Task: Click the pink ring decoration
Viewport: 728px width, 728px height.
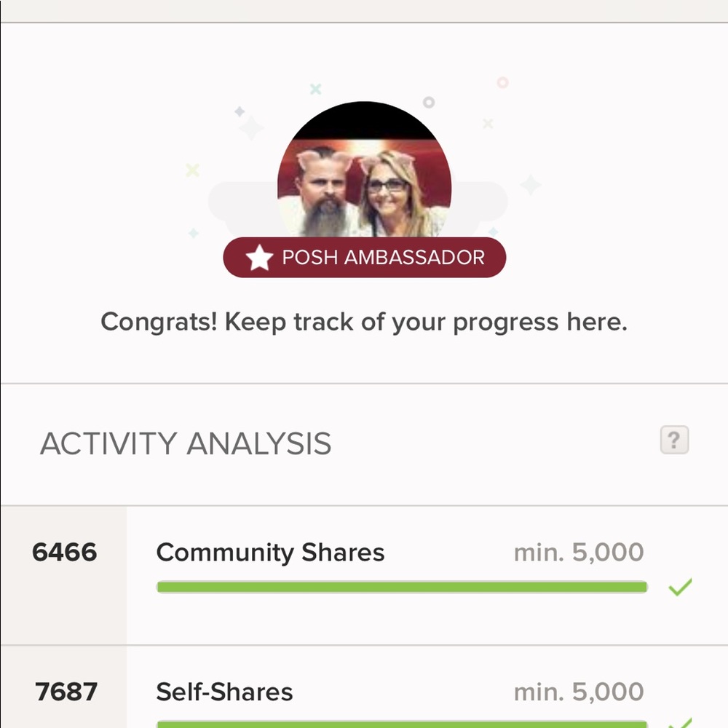Action: pyautogui.click(x=502, y=82)
